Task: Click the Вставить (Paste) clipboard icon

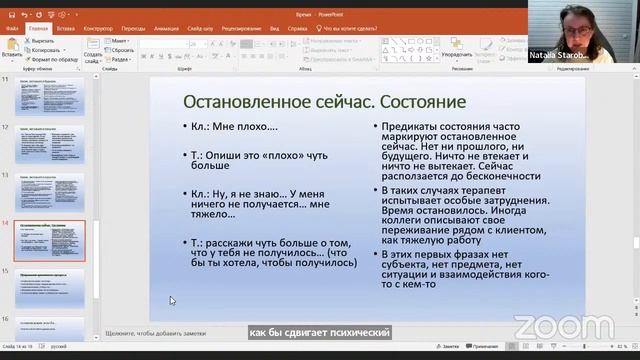Action: pyautogui.click(x=12, y=44)
